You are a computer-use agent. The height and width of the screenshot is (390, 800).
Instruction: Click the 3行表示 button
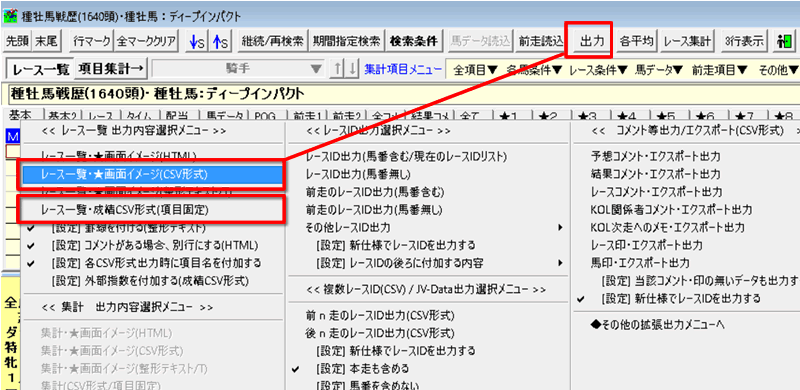pyautogui.click(x=743, y=41)
